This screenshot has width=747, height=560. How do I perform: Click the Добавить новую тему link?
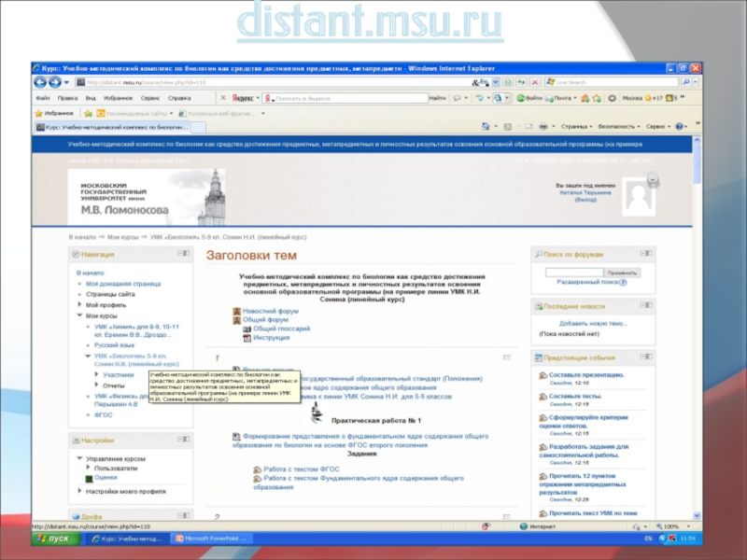click(x=593, y=324)
